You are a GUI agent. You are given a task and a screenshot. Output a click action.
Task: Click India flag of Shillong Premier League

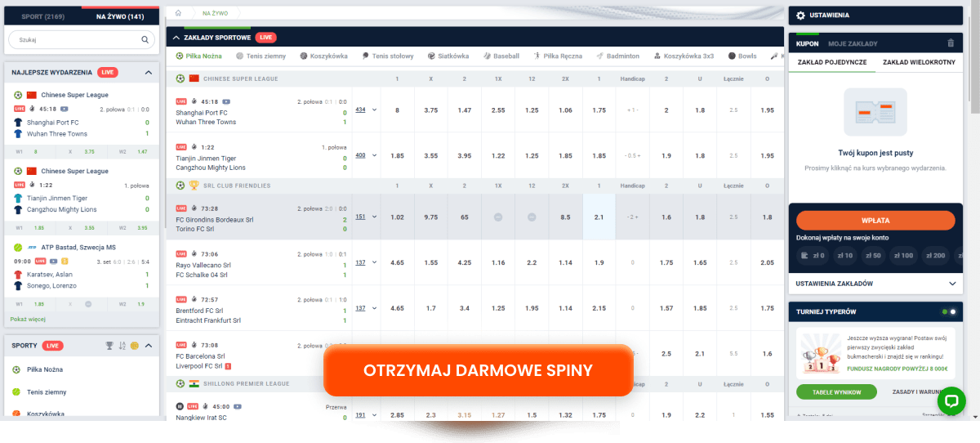tap(194, 383)
